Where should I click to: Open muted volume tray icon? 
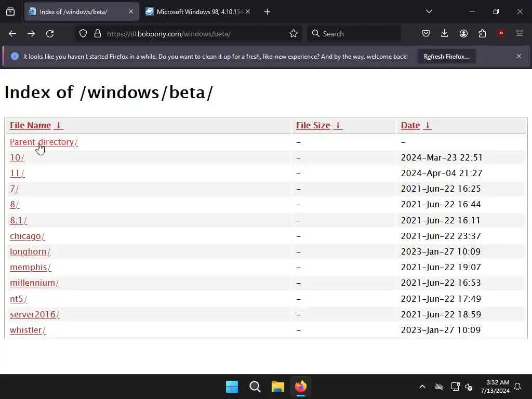[469, 387]
